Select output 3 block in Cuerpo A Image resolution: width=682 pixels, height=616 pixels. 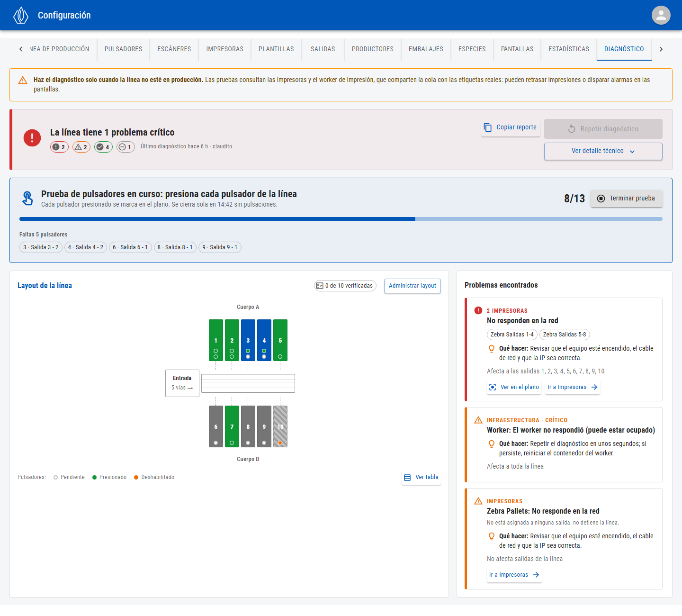pos(248,340)
